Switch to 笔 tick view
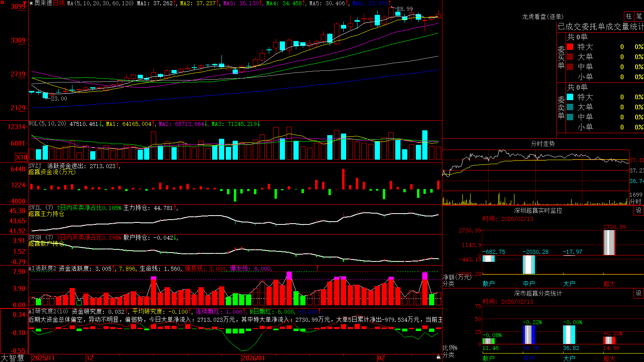Viewport: 644px width, 362px height. pyautogui.click(x=639, y=16)
